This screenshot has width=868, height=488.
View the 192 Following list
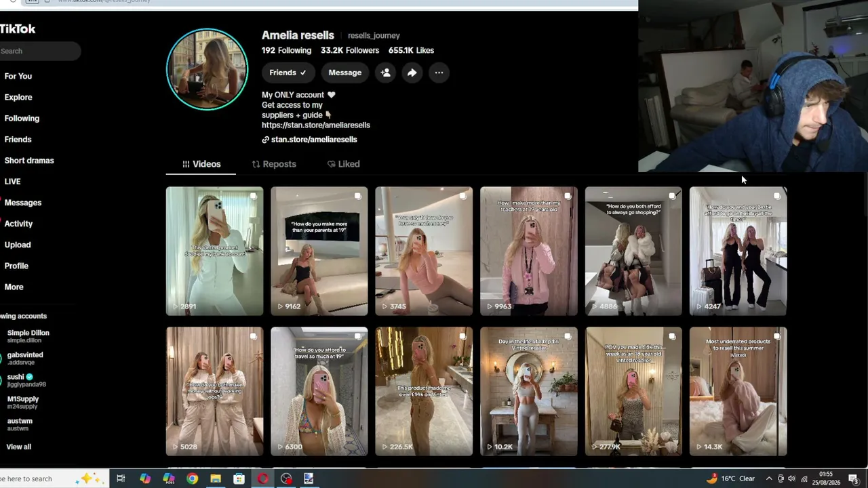point(287,50)
